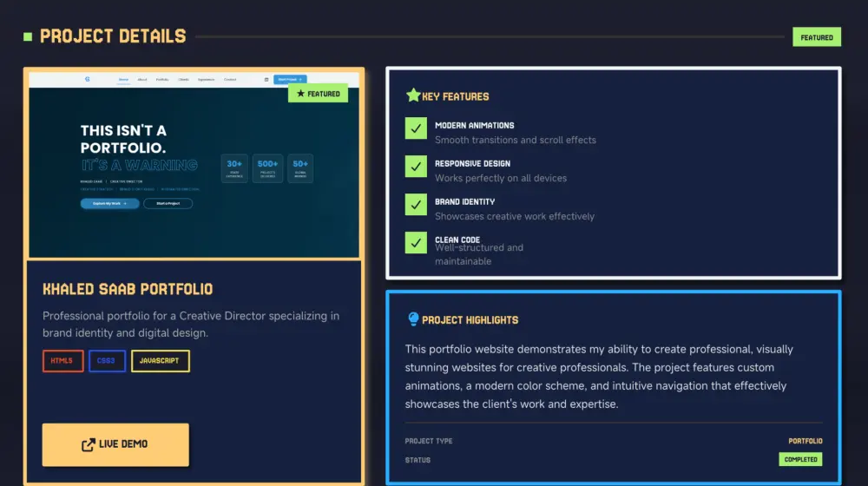Click the Brand Identity label
The width and height of the screenshot is (868, 486).
point(465,202)
